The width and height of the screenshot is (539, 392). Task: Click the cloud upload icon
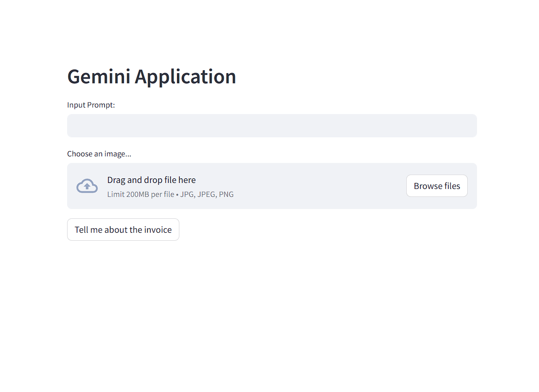(x=87, y=186)
